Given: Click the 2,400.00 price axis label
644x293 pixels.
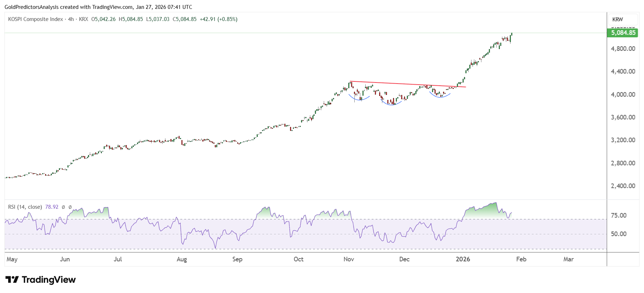Looking at the screenshot, I should 623,186.
